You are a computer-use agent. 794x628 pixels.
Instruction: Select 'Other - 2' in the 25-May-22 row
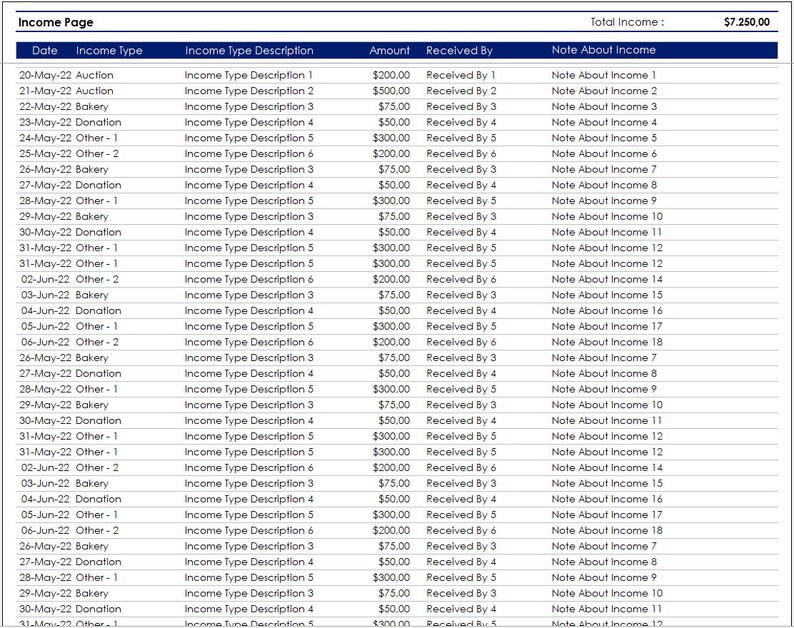(97, 154)
